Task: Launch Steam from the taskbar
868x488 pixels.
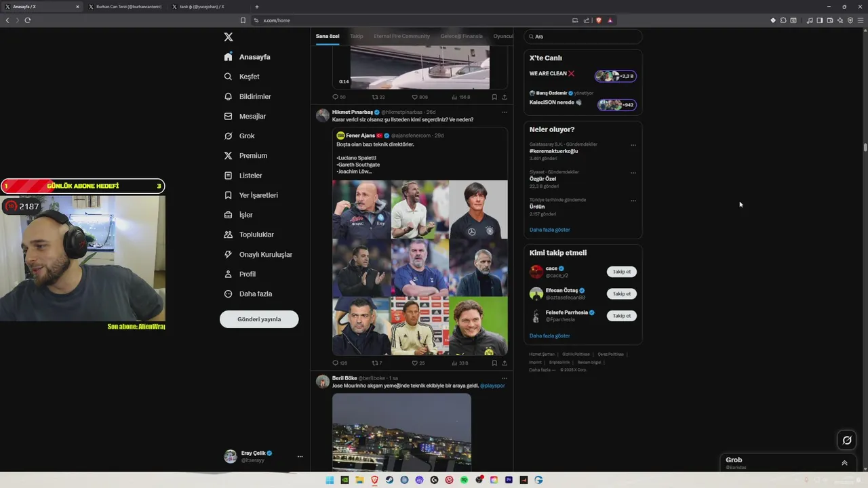Action: (x=389, y=480)
